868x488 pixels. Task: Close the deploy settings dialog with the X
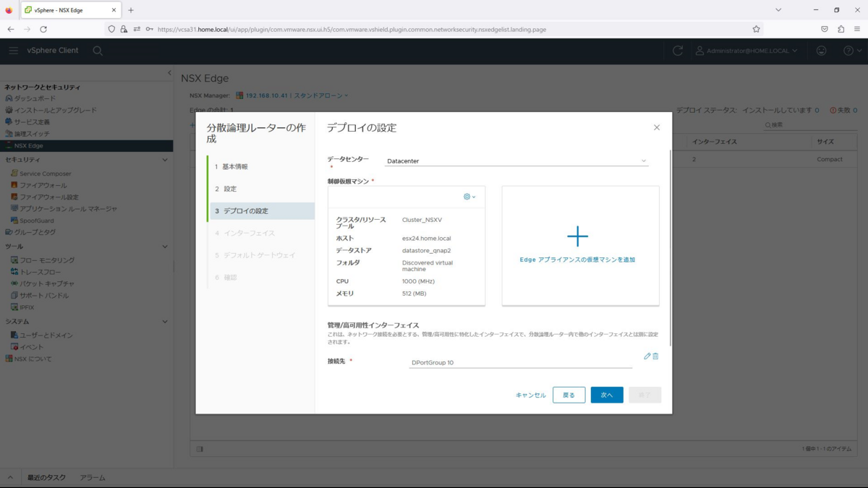[x=657, y=127]
